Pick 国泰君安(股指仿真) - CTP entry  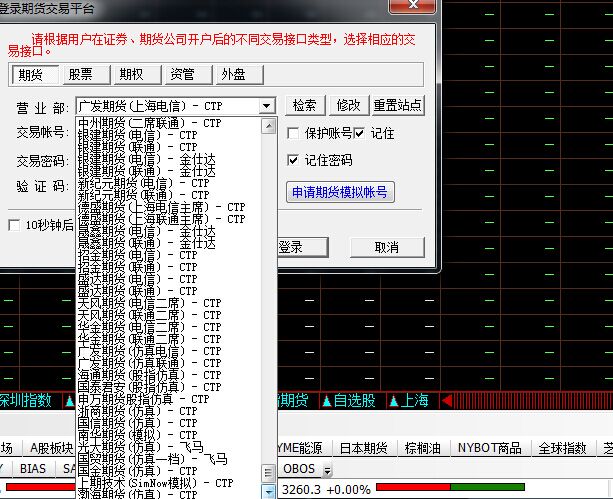pyautogui.click(x=150, y=386)
